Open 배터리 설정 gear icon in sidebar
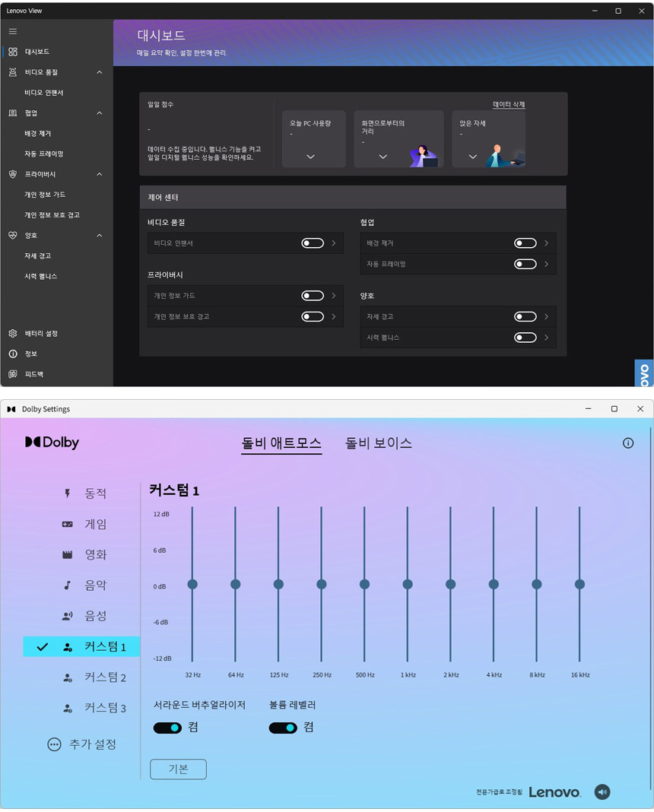654x812 pixels. [x=13, y=334]
